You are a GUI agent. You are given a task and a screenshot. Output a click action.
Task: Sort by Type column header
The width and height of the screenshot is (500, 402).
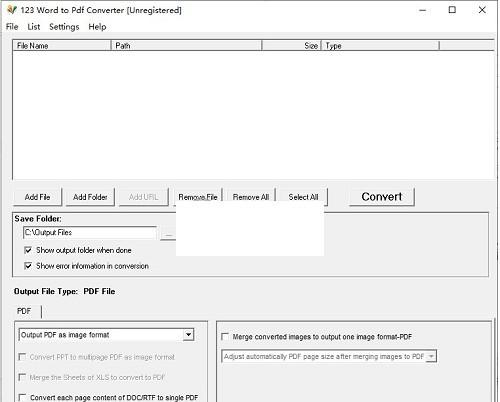380,46
